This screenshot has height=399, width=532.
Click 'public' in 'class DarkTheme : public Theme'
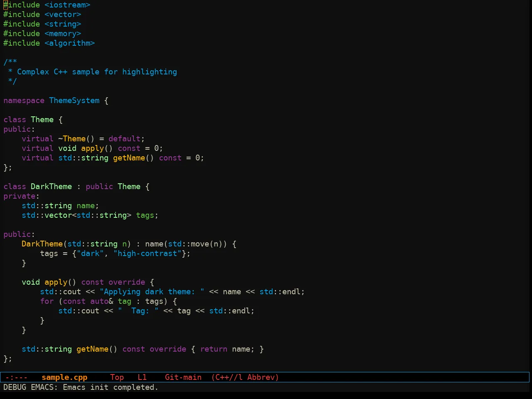[99, 187]
